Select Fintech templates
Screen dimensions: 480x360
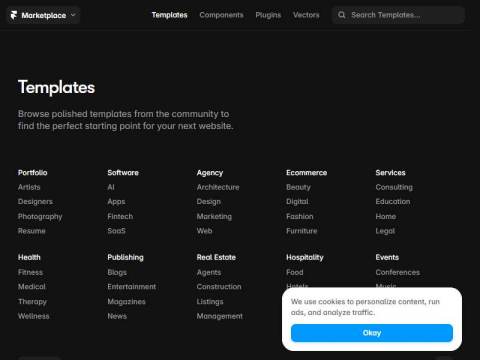(x=120, y=216)
